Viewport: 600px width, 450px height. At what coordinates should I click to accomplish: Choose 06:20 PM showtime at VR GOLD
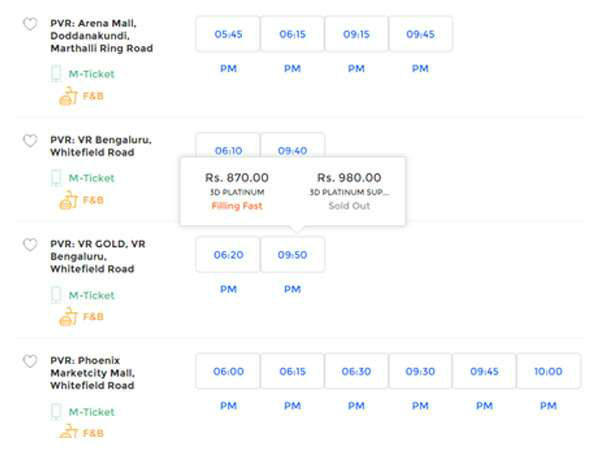[228, 255]
